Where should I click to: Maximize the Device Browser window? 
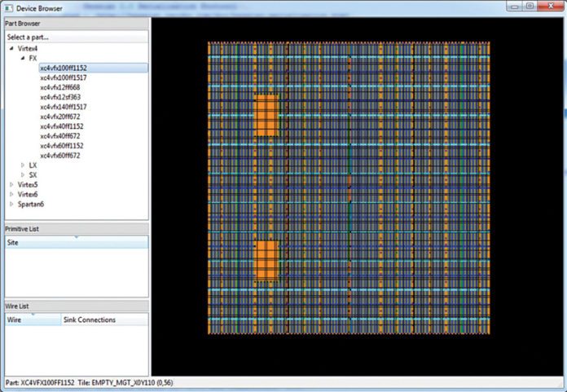coord(529,6)
